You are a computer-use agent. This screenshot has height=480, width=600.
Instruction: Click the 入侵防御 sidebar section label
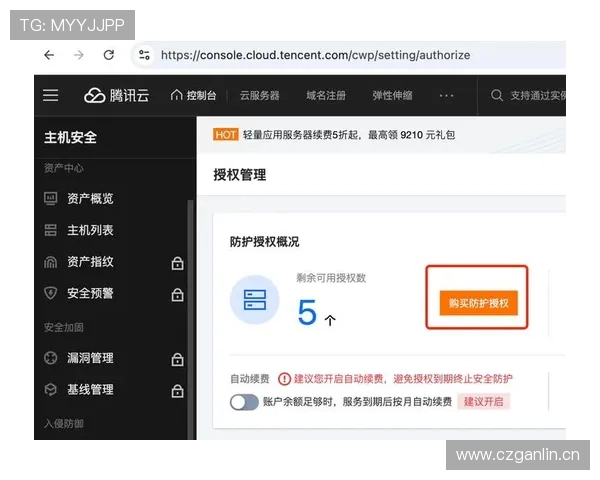(64, 423)
